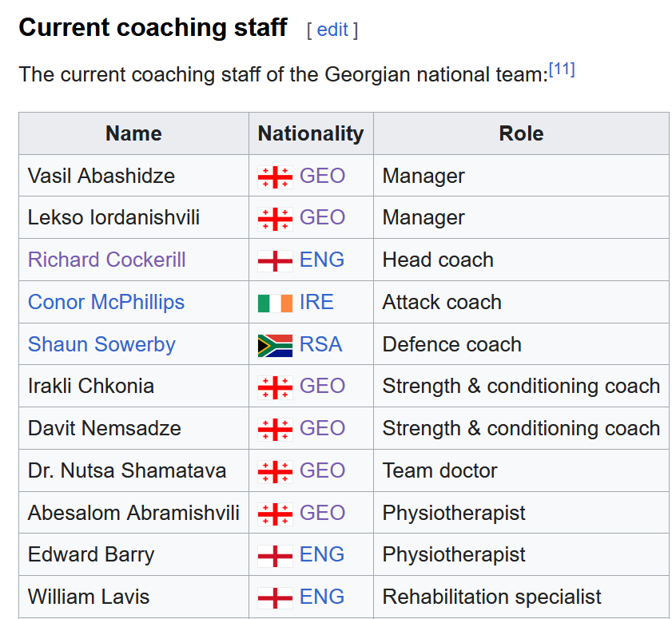Viewport: 672px width, 619px height.
Task: Click the Georgian flag in Irakli Chkonia's row
Action: pyautogui.click(x=275, y=387)
